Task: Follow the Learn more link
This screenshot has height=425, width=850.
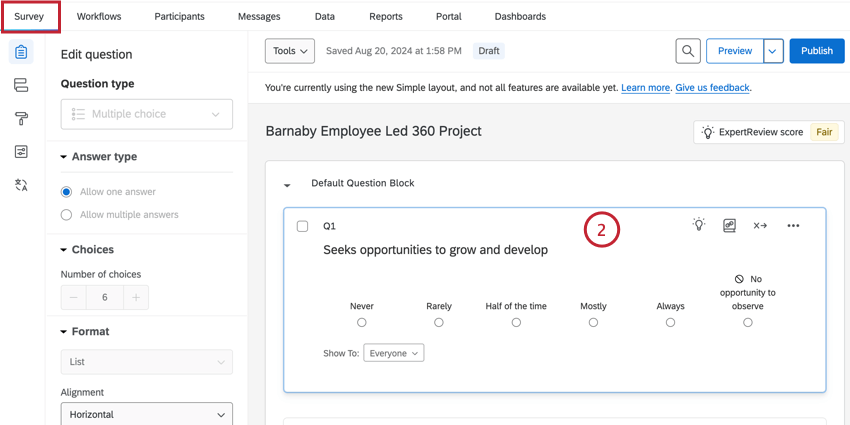Action: [645, 88]
